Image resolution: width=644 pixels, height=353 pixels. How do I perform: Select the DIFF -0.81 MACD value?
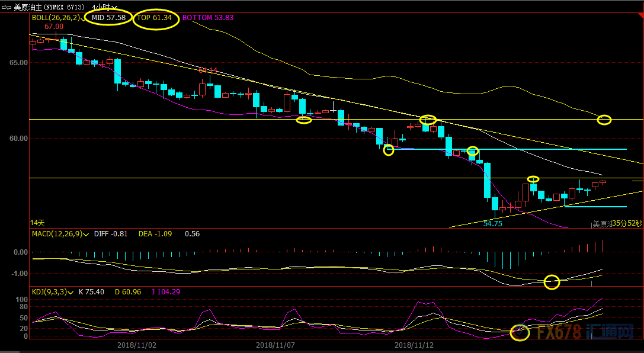[x=111, y=234]
